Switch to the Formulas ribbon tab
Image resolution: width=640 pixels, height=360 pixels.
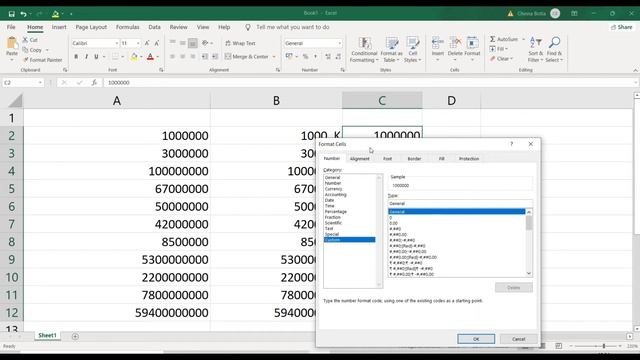[127, 27]
